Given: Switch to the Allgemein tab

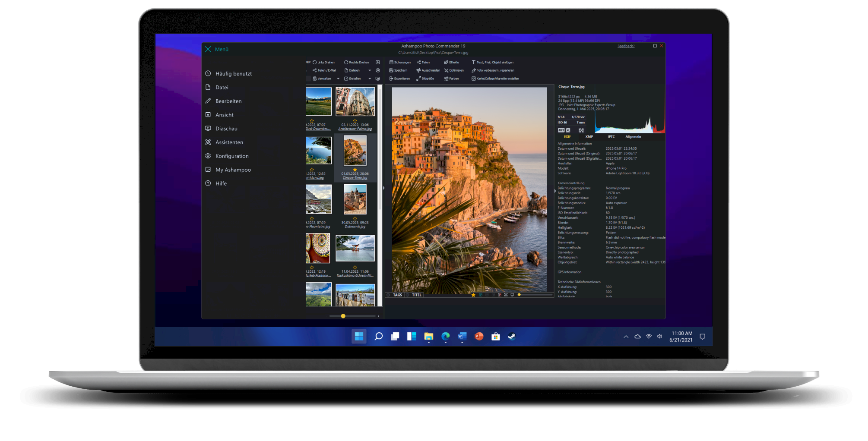Looking at the screenshot, I should (x=633, y=137).
